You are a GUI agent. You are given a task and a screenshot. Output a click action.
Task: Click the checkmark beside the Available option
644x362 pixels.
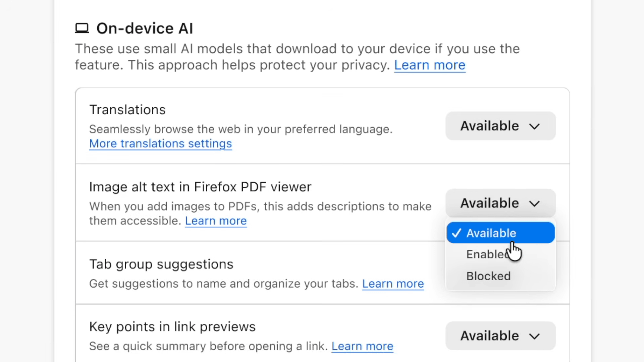(x=457, y=233)
